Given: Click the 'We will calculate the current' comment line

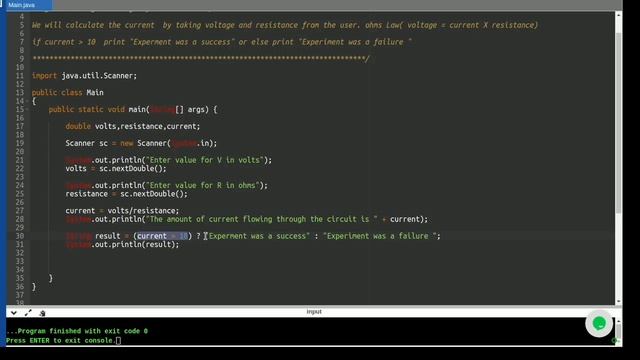Looking at the screenshot, I should click(x=285, y=25).
